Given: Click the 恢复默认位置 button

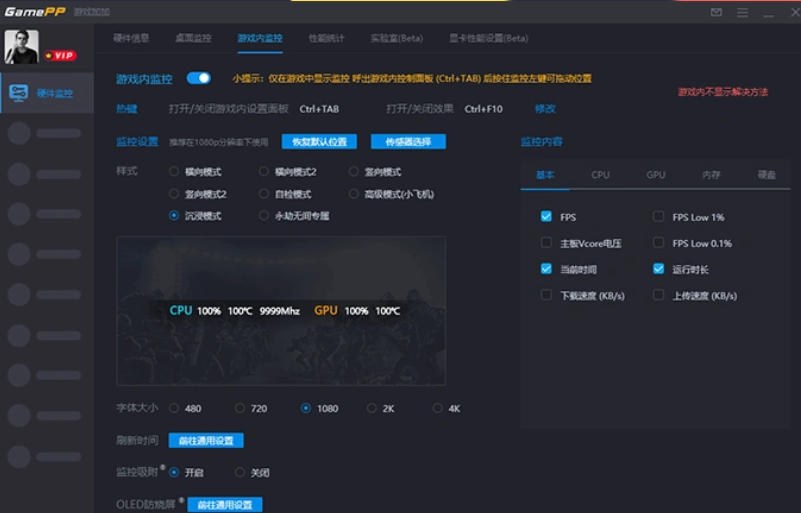Looking at the screenshot, I should (319, 142).
